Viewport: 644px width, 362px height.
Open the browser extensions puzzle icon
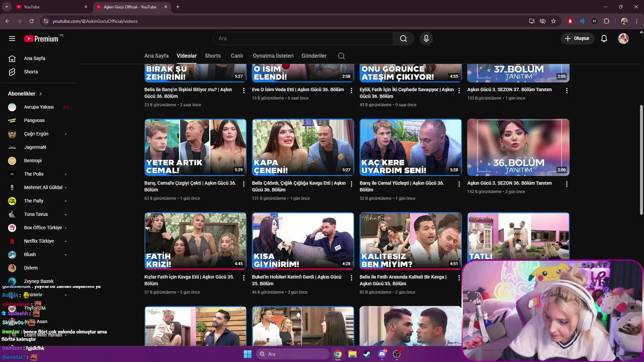(x=606, y=21)
